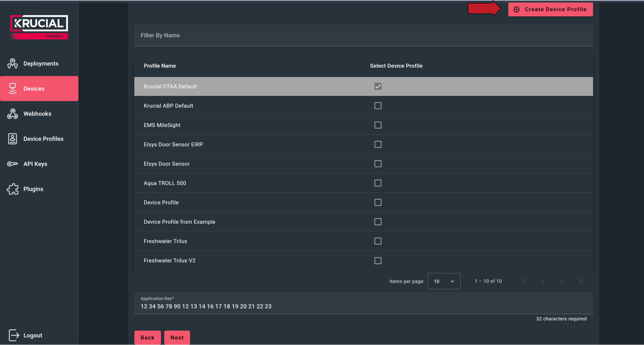
Task: Select the Devices sidebar icon
Action: tap(12, 88)
